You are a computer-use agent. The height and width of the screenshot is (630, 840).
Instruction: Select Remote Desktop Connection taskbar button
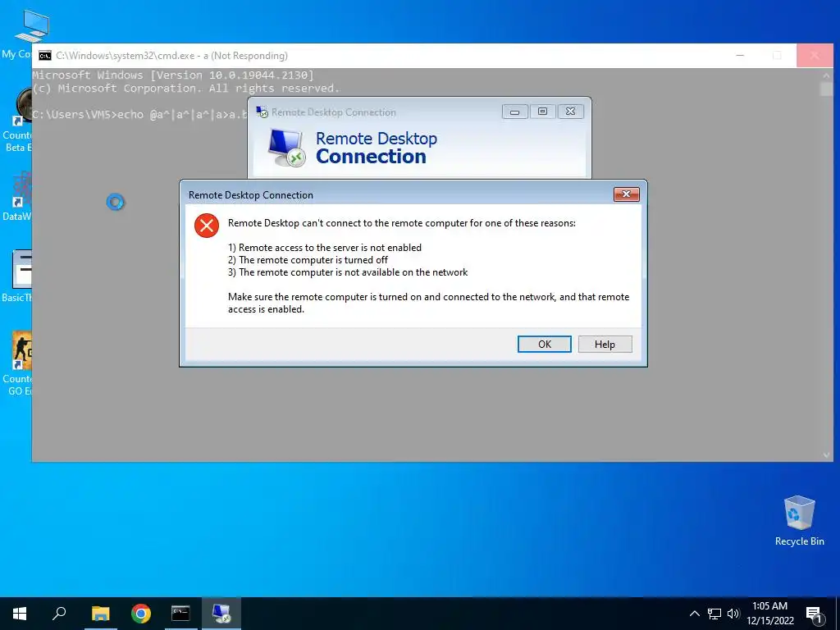tap(221, 614)
